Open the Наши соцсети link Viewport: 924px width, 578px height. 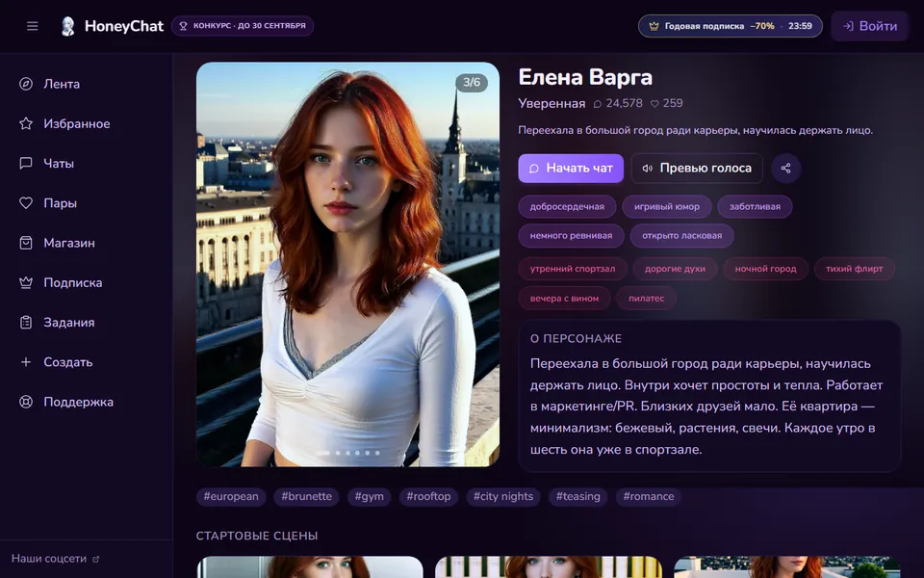pos(56,559)
